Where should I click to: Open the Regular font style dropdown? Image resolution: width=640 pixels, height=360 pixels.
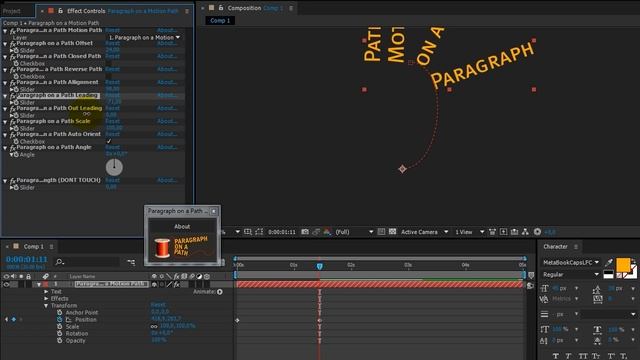pyautogui.click(x=571, y=275)
